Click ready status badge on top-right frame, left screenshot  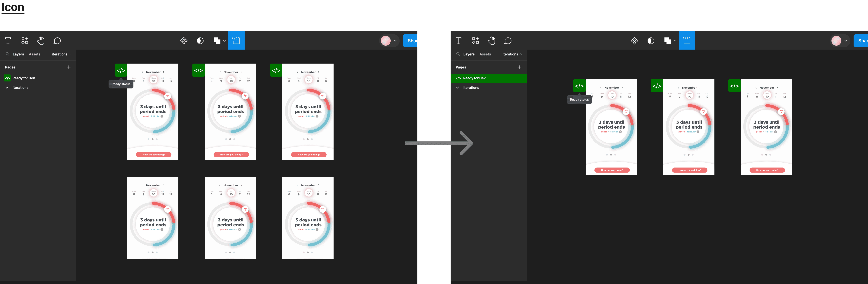[x=276, y=70]
